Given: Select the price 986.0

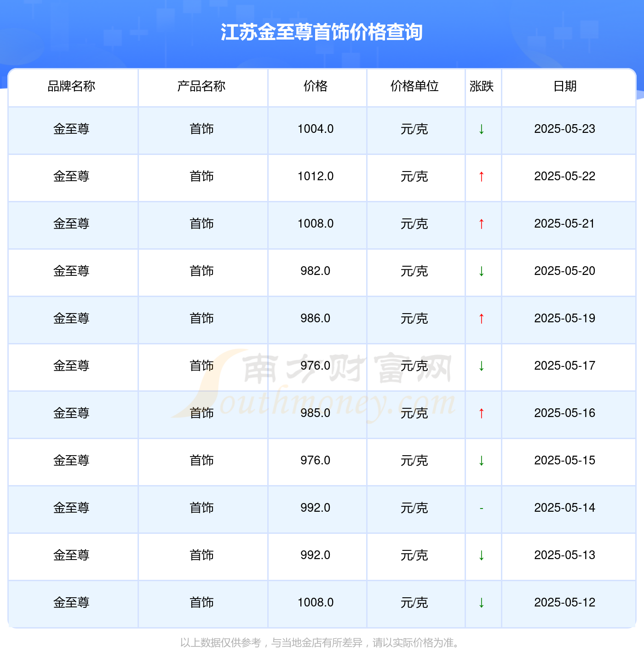Looking at the screenshot, I should pos(316,319).
